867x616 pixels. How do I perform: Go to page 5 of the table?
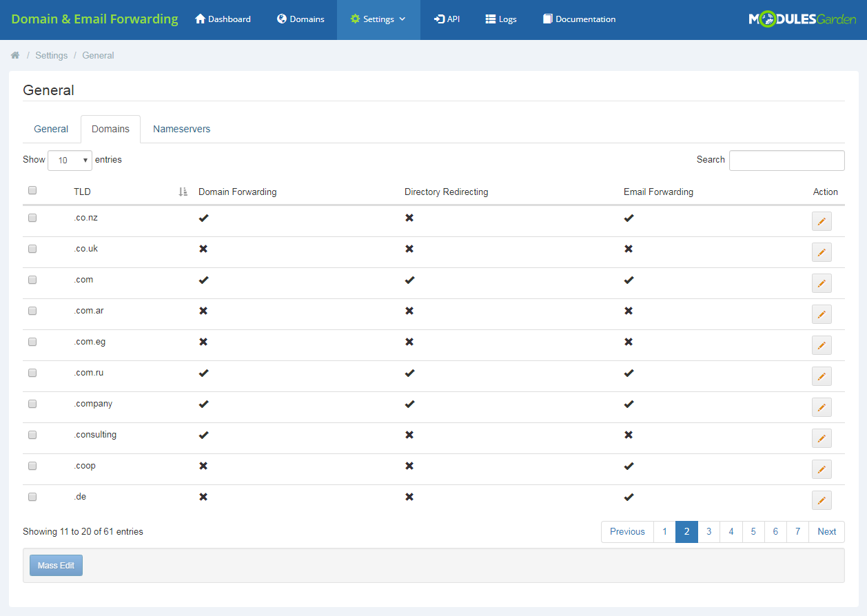click(753, 531)
